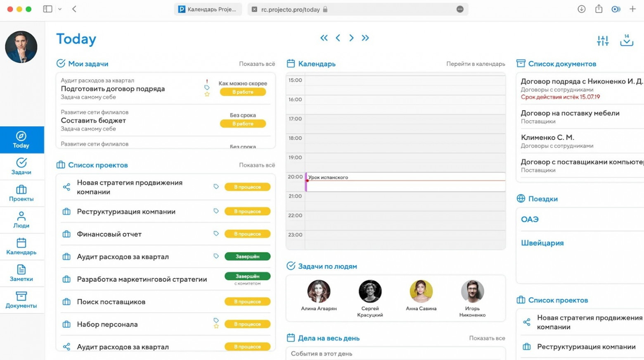The height and width of the screenshot is (360, 644).
Task: Open Задачи in the left sidebar
Action: click(x=21, y=166)
